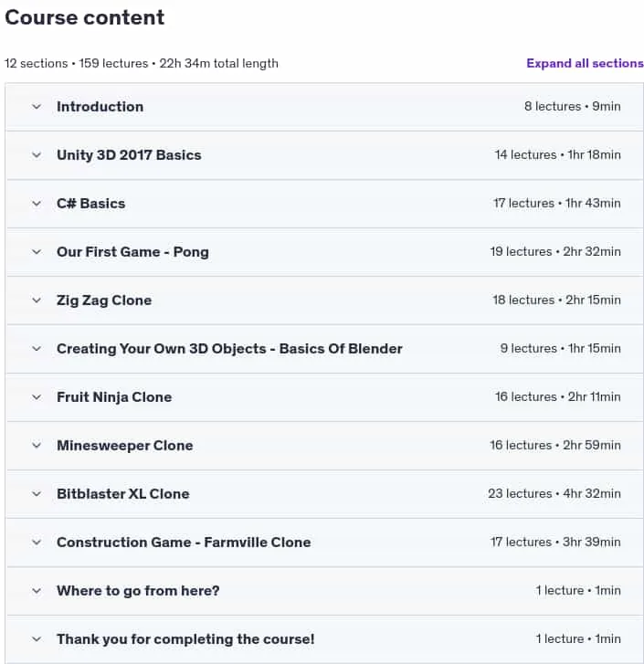Viewport: 644px width, 664px height.
Task: Click the Minesweeper Clone chevron arrow
Action: click(37, 446)
